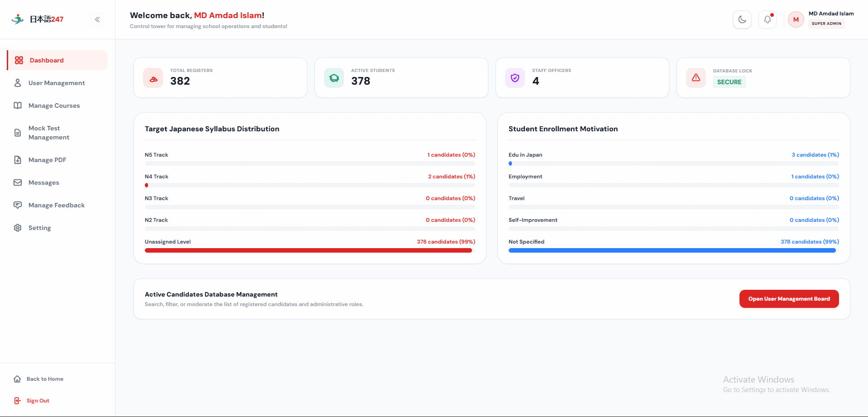Collapse the sidebar using double chevron
The height and width of the screenshot is (417, 868).
97,19
